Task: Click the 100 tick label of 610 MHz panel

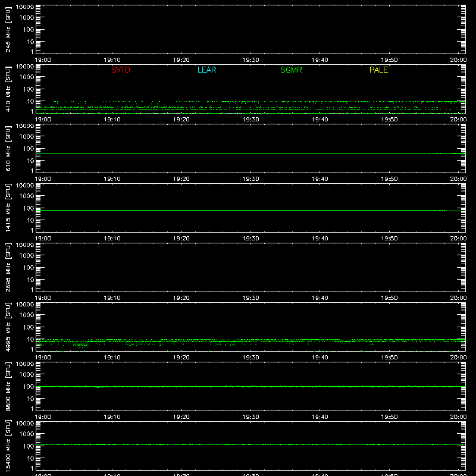Action: click(x=29, y=148)
